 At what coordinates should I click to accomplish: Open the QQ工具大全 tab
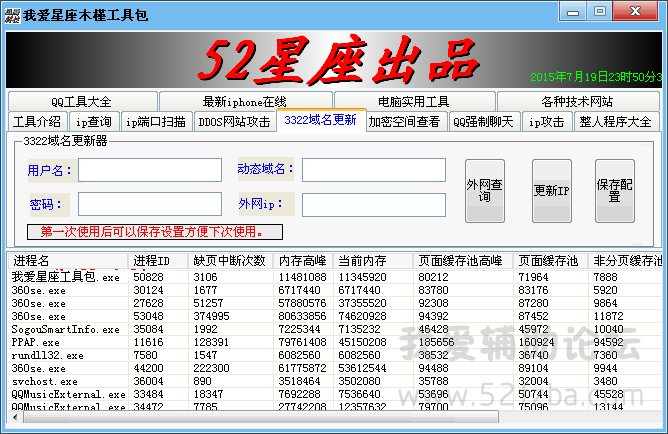coord(83,101)
